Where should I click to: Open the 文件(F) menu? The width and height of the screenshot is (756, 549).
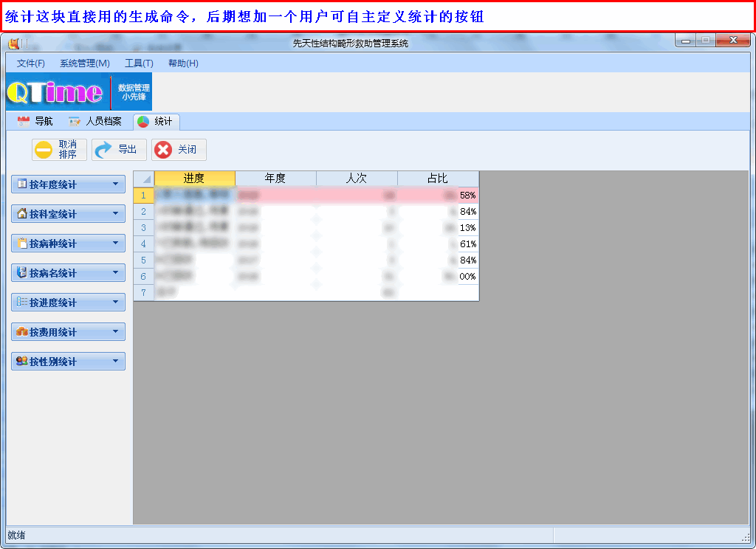31,63
